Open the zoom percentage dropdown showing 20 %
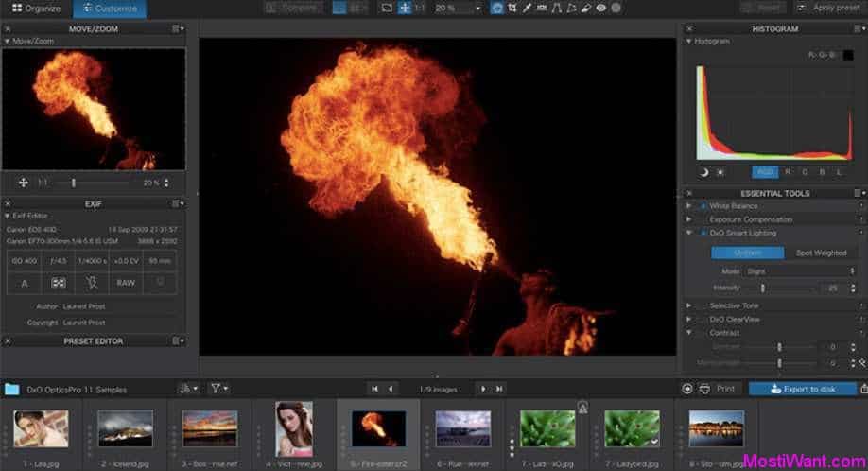This screenshot has width=868, height=471. tap(458, 8)
